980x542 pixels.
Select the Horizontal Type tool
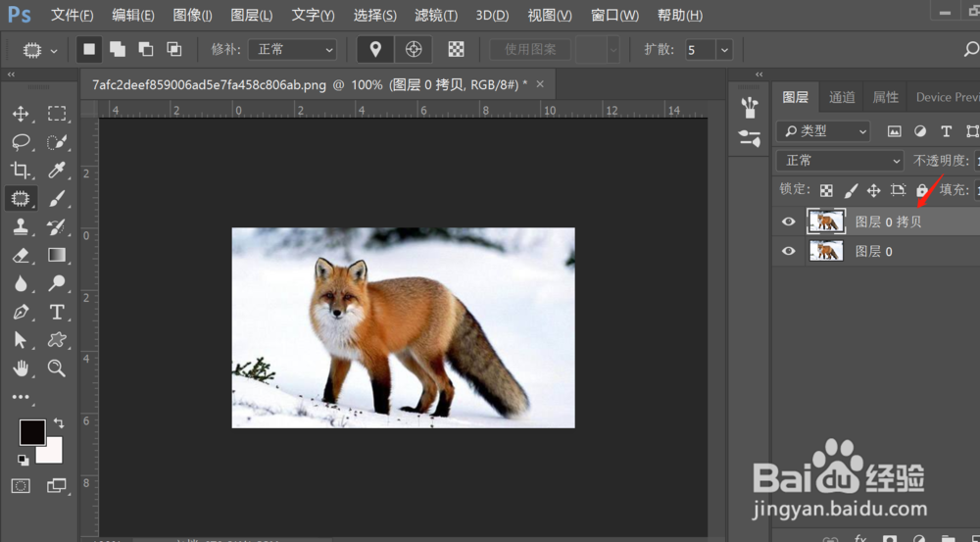click(57, 312)
